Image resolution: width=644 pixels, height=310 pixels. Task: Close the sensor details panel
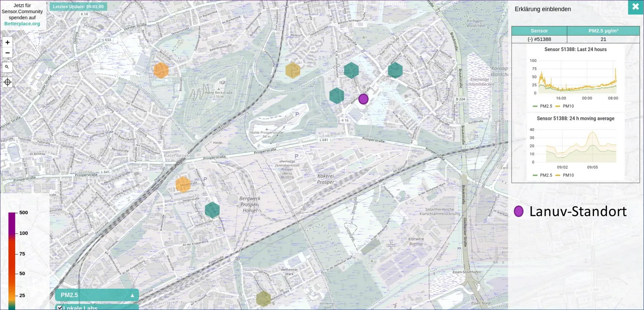(x=636, y=7)
